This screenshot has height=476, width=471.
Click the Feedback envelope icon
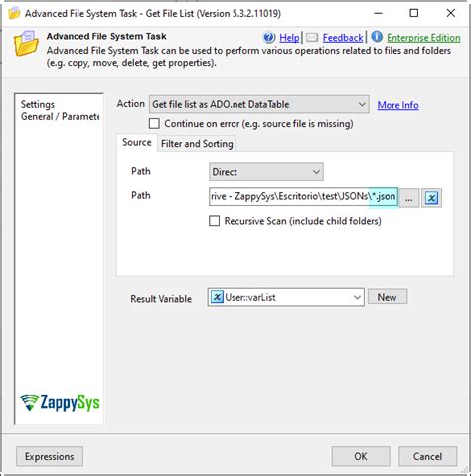pos(312,37)
